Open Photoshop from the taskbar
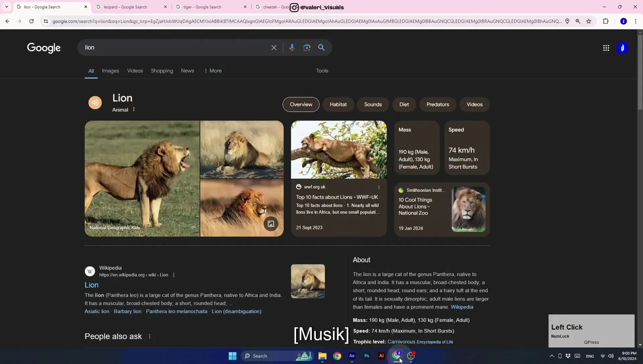The width and height of the screenshot is (643, 364). click(x=367, y=356)
